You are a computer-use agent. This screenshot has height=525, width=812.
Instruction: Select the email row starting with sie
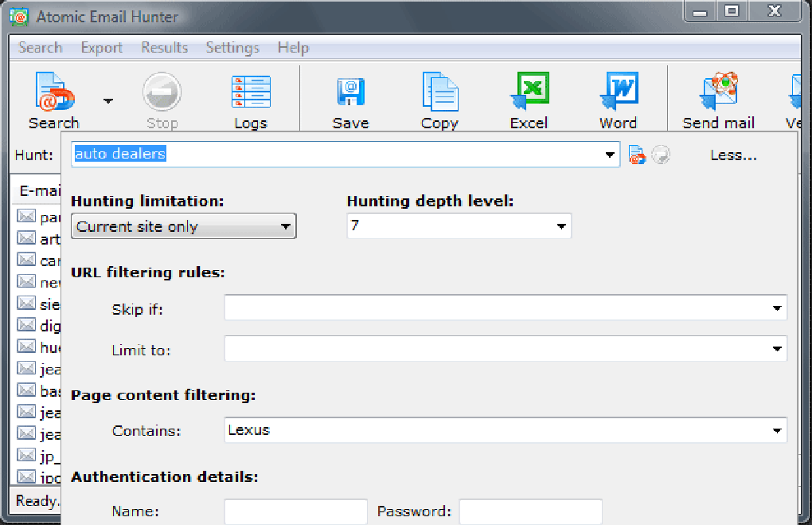(39, 304)
